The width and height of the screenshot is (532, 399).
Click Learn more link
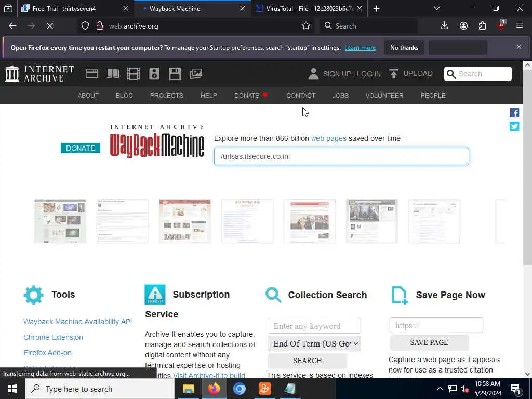(x=360, y=48)
